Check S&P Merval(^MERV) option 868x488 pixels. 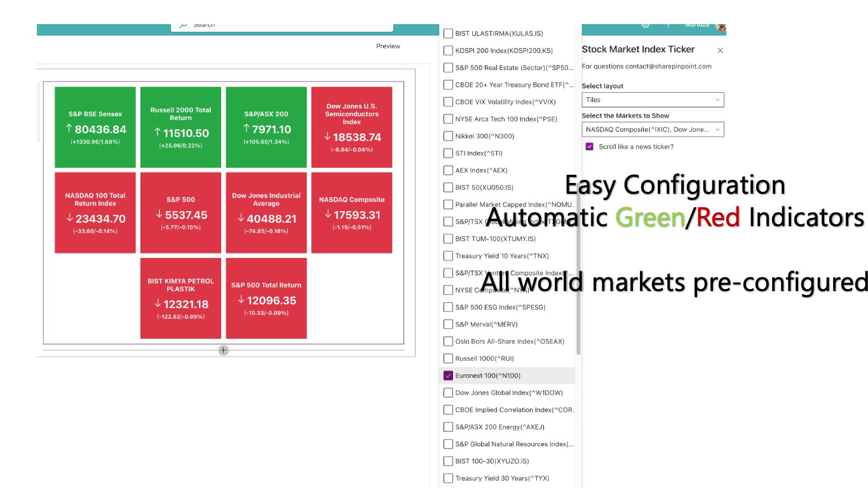[x=449, y=324]
